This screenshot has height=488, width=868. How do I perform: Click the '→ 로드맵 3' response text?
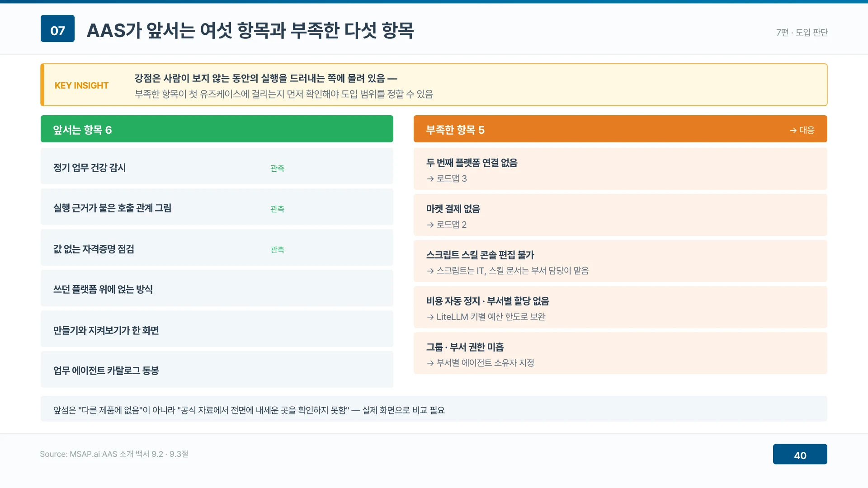pyautogui.click(x=447, y=178)
